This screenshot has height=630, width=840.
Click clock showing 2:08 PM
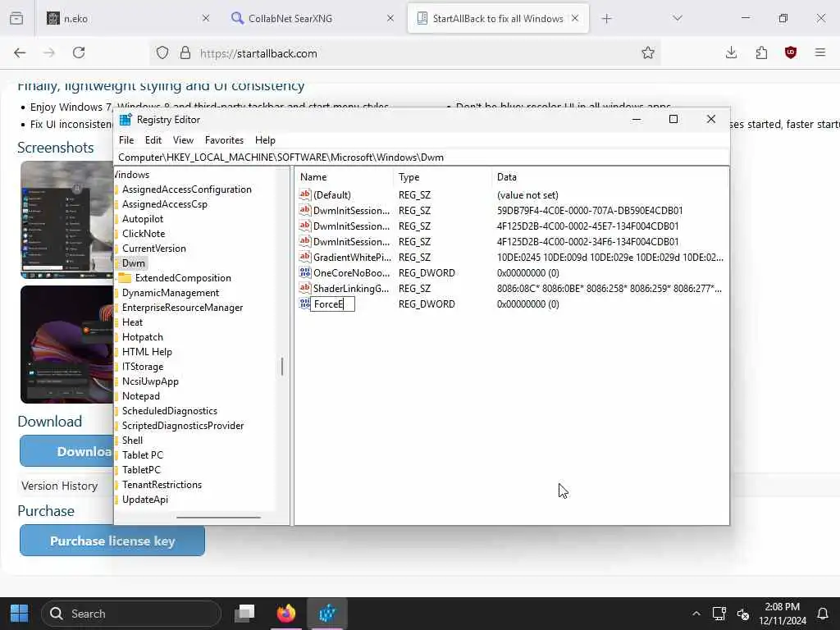coord(782,606)
